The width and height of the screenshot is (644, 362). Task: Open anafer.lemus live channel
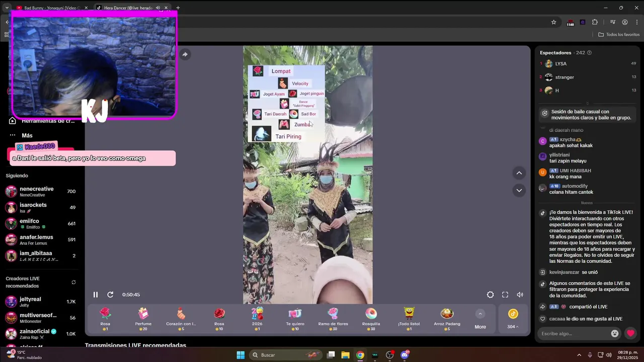click(40, 240)
